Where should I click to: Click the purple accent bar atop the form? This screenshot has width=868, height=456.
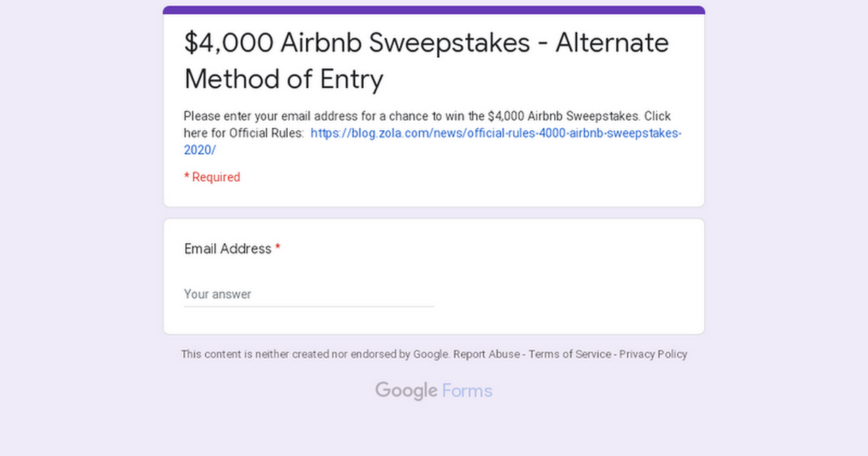[434, 10]
